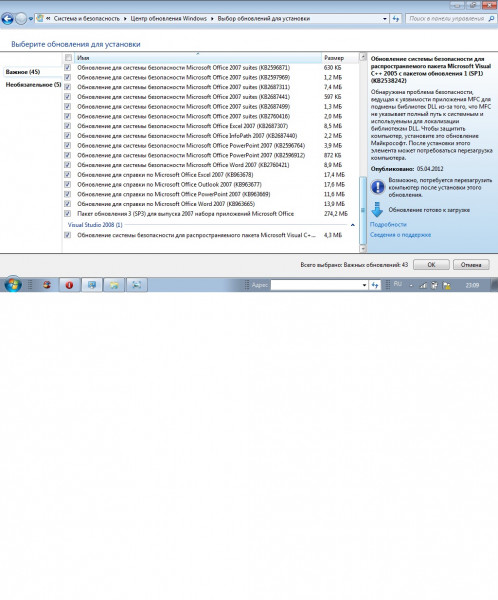
Task: Click the refresh icon next to the address path
Action: [x=395, y=18]
